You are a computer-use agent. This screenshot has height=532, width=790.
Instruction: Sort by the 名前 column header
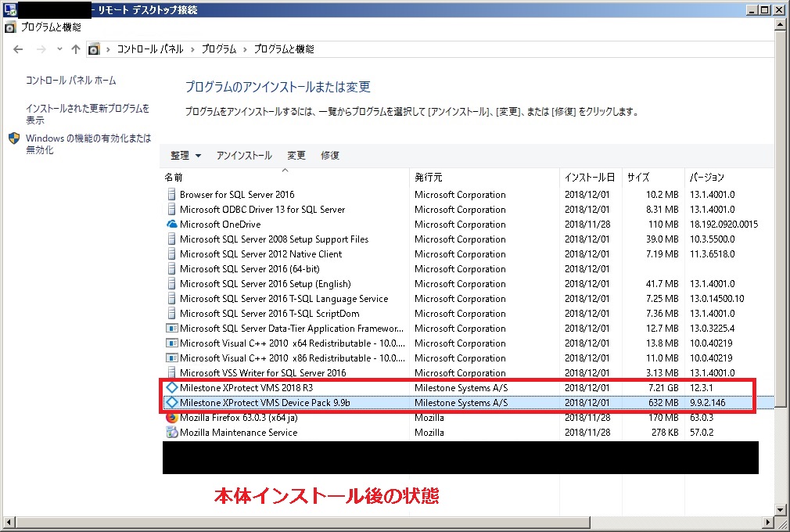tap(285, 178)
